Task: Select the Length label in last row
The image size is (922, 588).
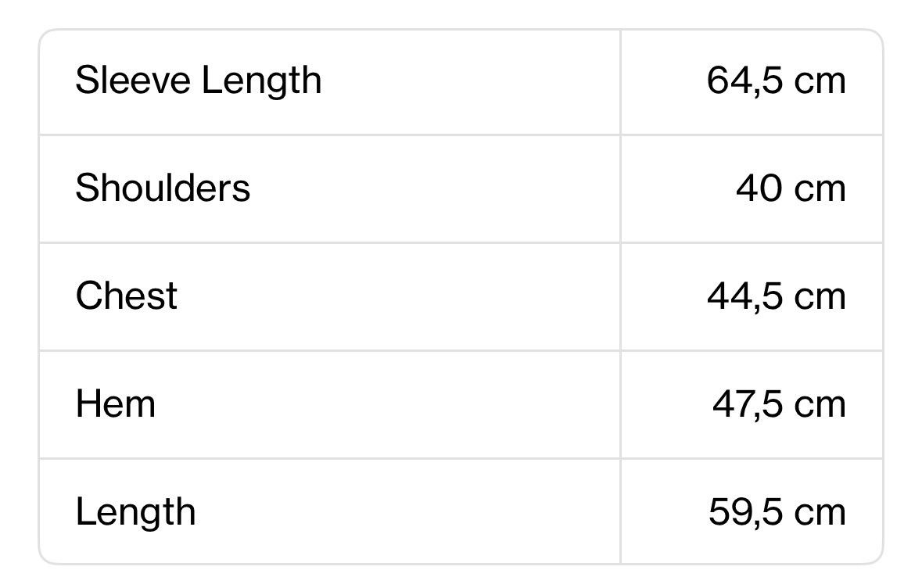Action: pyautogui.click(x=136, y=513)
